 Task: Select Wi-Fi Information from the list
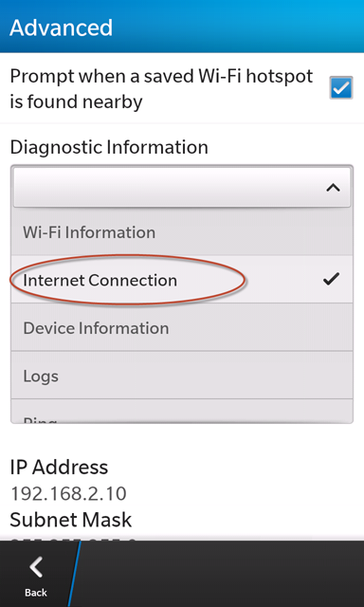coord(182,231)
